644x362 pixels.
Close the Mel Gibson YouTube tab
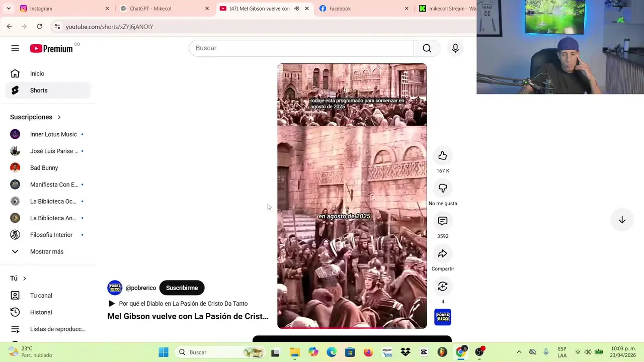click(307, 9)
